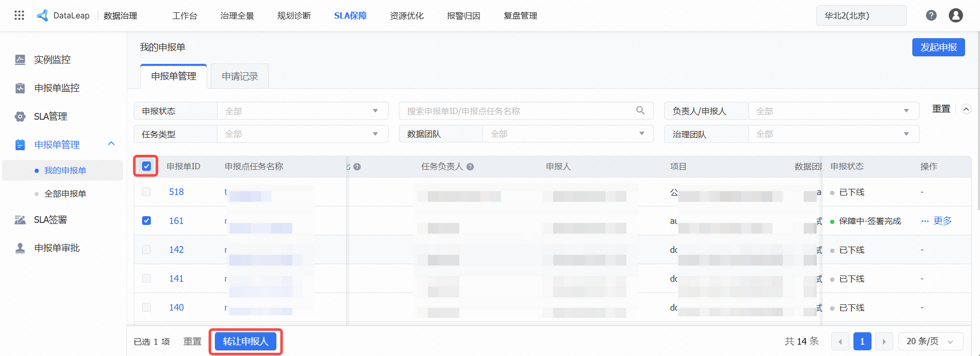Open 申报单 ID 518 link
The height and width of the screenshot is (356, 980).
pos(176,192)
